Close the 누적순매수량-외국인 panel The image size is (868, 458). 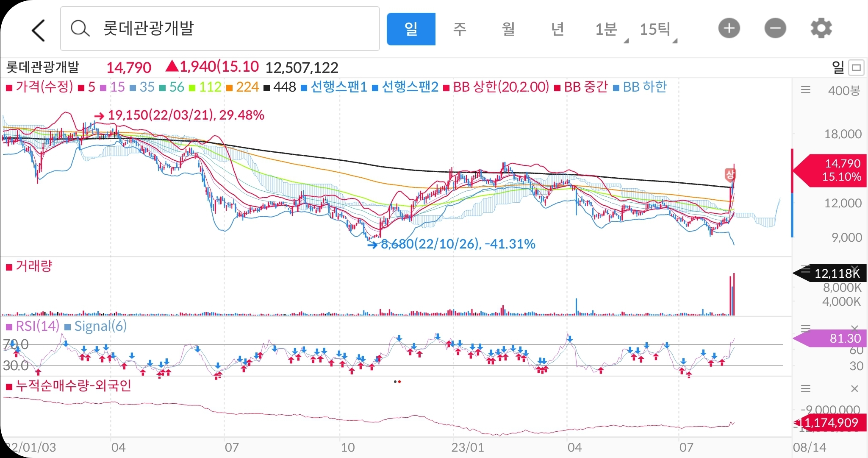[854, 388]
